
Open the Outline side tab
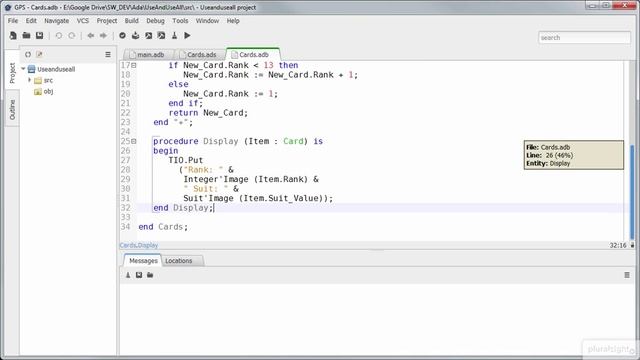[x=12, y=109]
